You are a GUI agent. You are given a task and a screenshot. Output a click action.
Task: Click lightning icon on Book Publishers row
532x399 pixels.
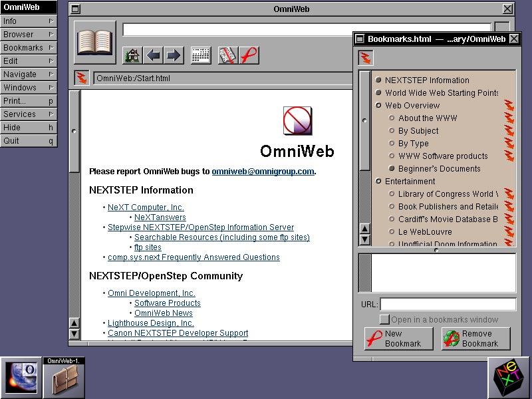509,206
